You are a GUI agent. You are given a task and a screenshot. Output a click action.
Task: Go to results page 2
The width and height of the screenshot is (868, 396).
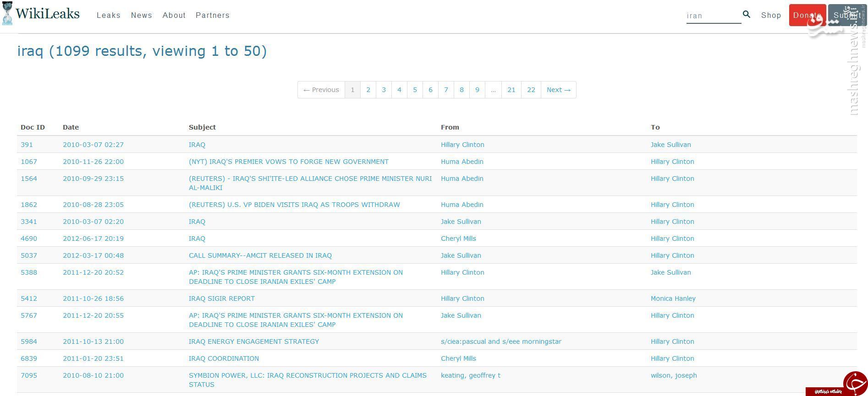(368, 90)
